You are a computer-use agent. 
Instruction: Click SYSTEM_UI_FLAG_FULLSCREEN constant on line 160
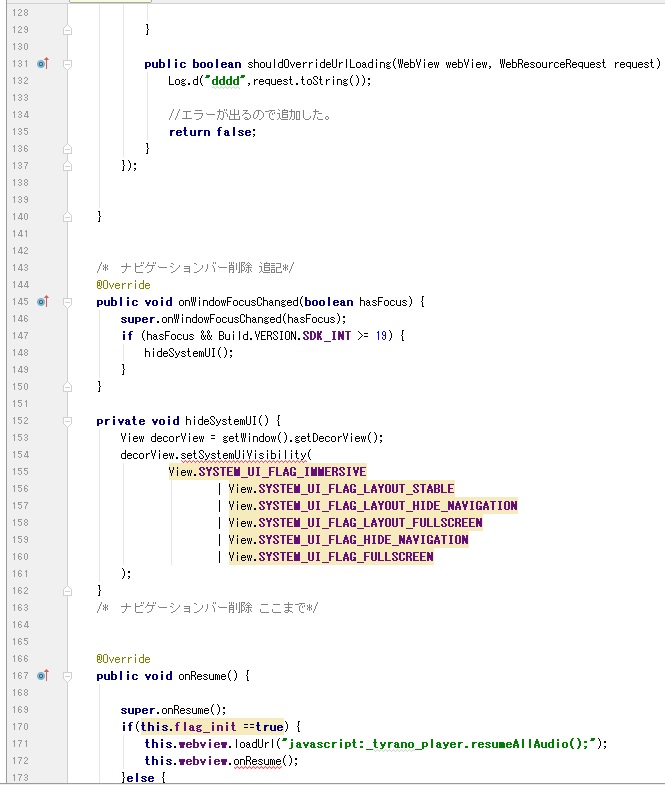point(346,557)
